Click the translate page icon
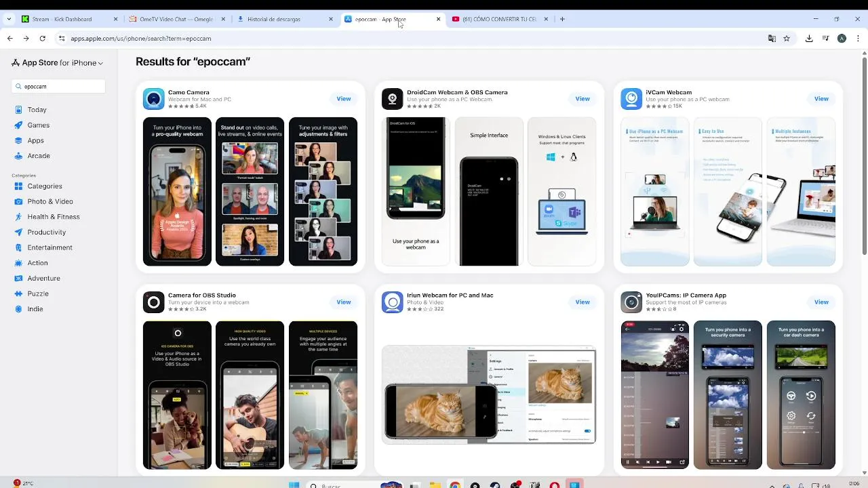 pos(772,39)
